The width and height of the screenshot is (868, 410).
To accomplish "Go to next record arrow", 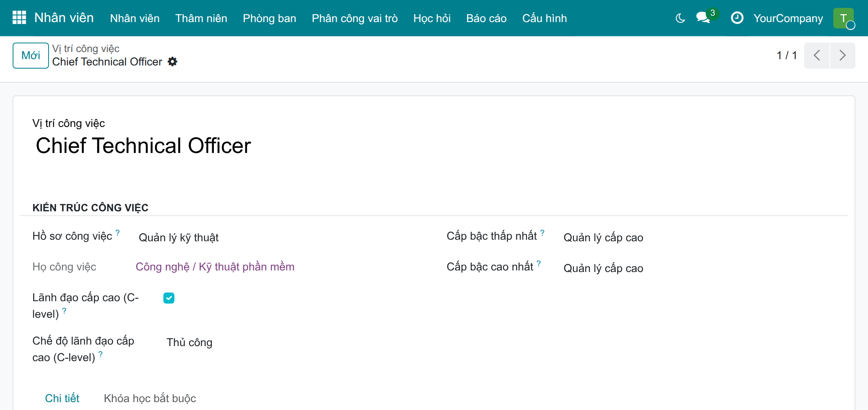I will tap(842, 55).
